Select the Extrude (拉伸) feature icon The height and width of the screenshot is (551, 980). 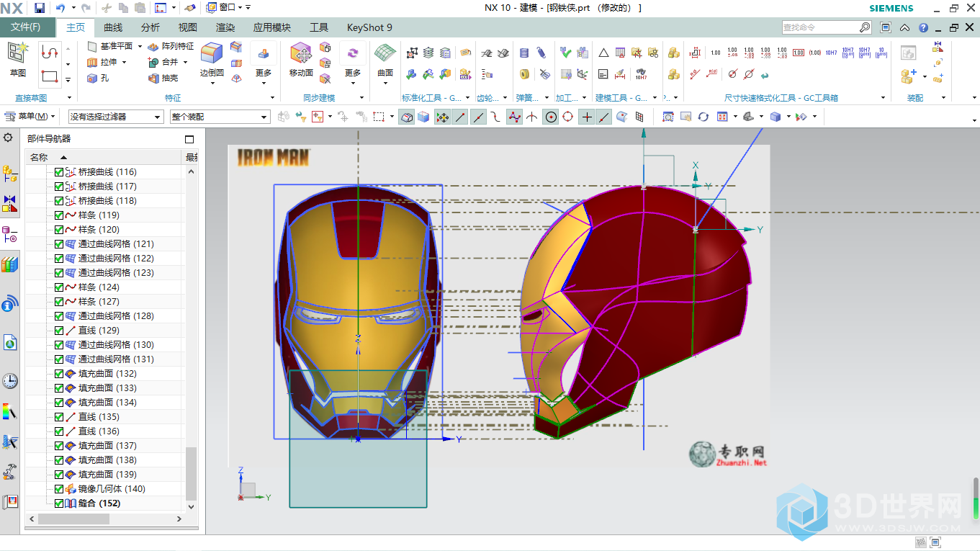click(x=92, y=63)
